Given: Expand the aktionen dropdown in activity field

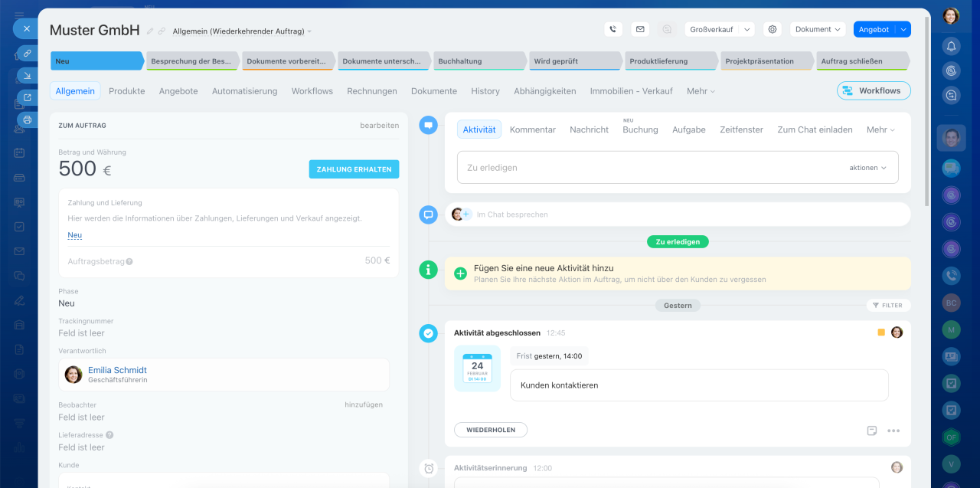Looking at the screenshot, I should [867, 167].
